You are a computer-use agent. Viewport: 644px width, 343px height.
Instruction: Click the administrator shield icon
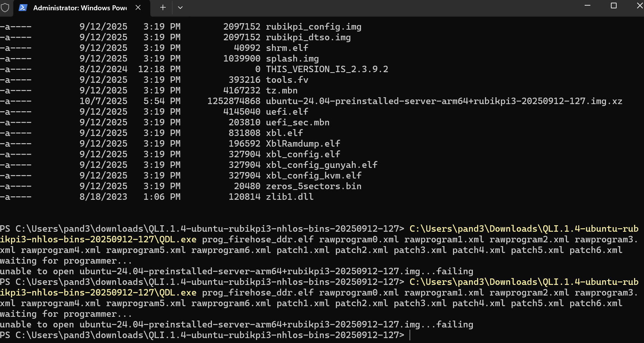pos(5,8)
